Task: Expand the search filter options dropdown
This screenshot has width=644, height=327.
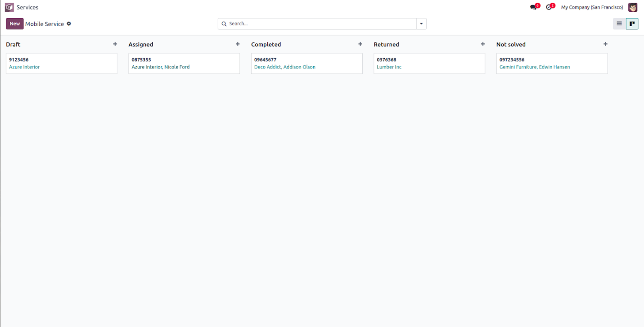Action: [421, 24]
